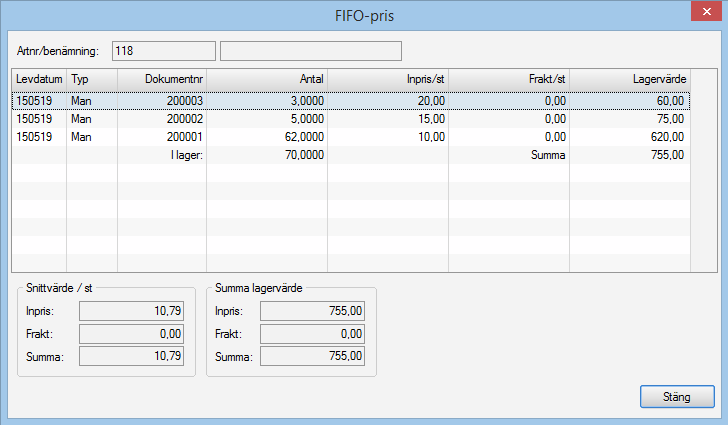Viewport: 728px width, 425px height.
Task: Click the Summa lagervärde Summa field
Action: pyautogui.click(x=313, y=355)
